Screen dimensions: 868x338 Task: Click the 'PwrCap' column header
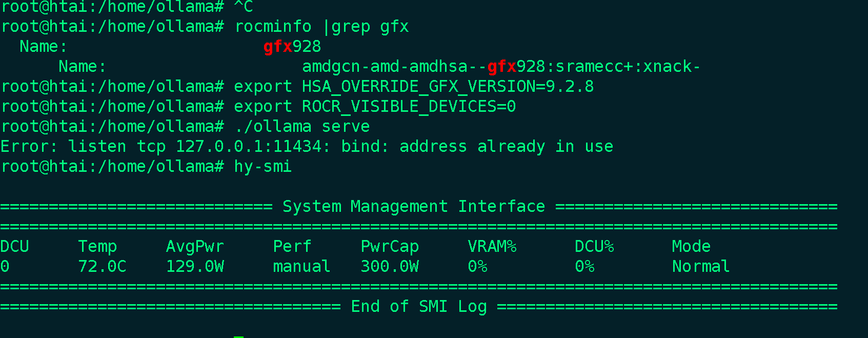(390, 247)
